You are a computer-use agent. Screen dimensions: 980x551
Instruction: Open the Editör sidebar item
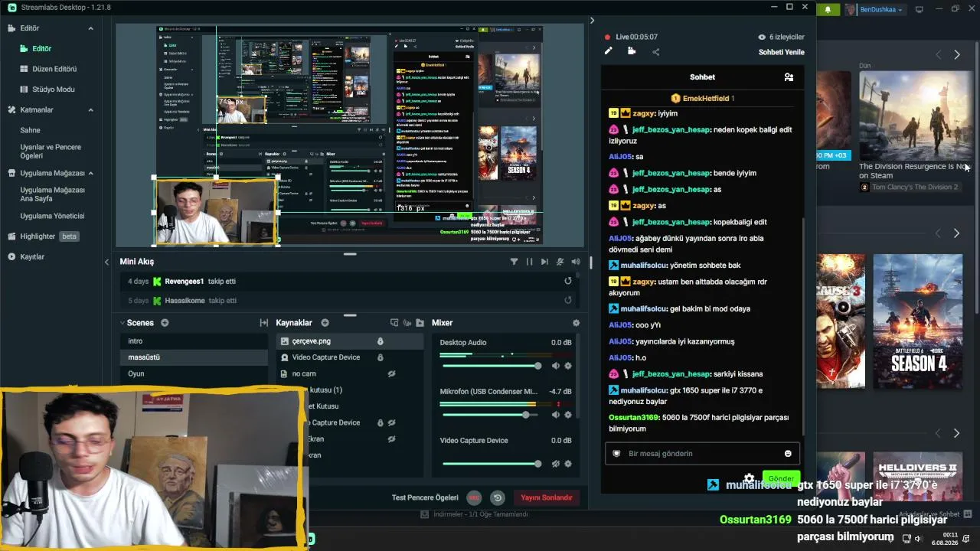tap(41, 49)
